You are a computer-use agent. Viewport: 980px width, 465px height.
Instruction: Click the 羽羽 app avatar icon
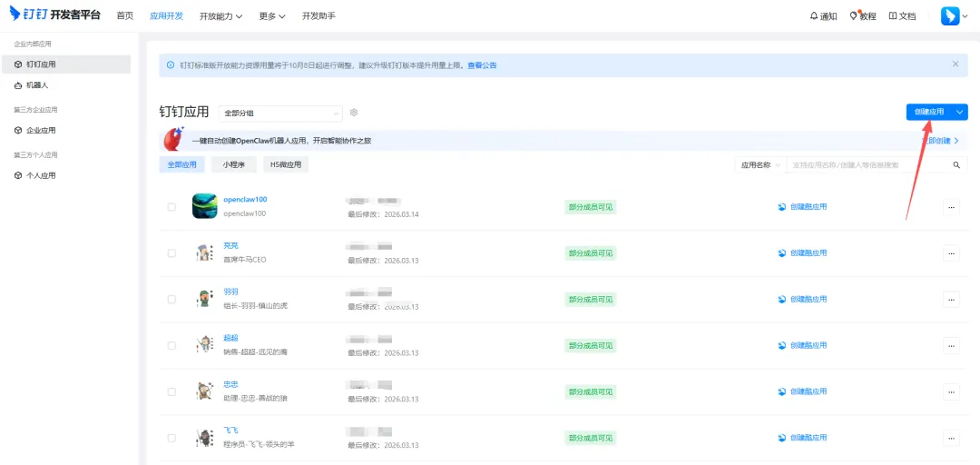pos(204,299)
